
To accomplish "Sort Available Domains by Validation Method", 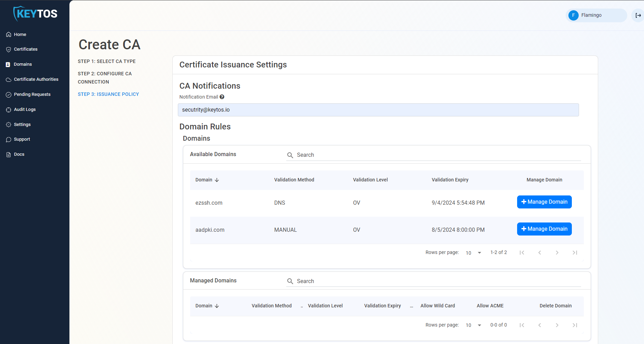I will point(294,180).
